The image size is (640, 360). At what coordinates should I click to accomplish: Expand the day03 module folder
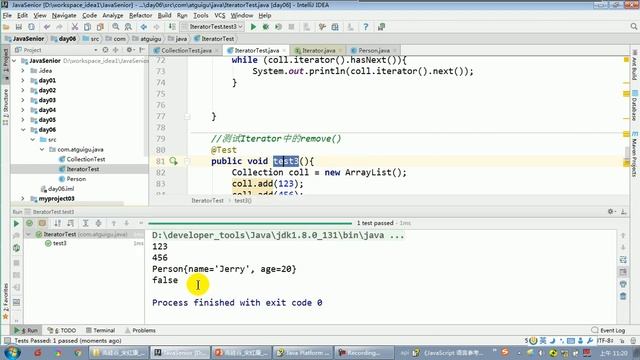pyautogui.click(x=23, y=100)
